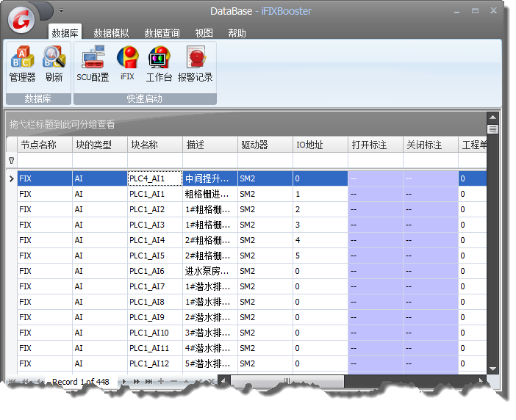Open the 报警记录 alarm record icon
The image size is (516, 420).
[x=195, y=65]
